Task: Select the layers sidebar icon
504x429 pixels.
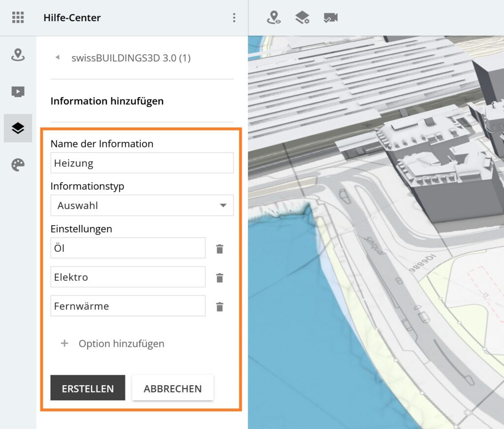Action: (x=18, y=129)
